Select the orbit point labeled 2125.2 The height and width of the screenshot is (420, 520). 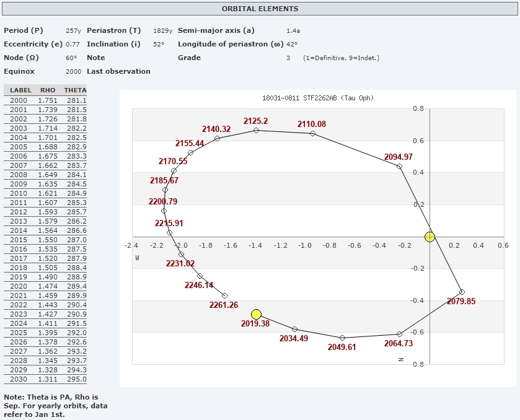click(257, 130)
